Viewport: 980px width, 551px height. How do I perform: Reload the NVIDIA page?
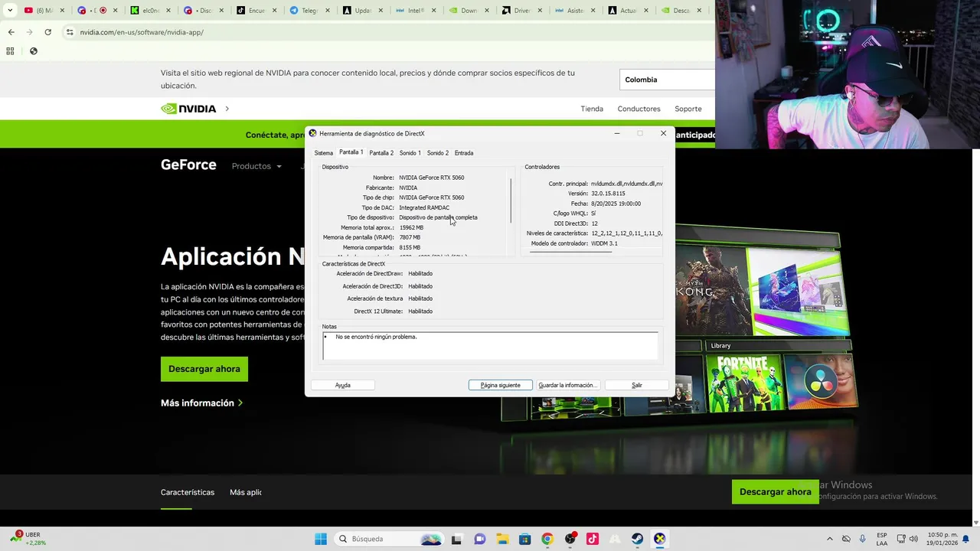47,32
